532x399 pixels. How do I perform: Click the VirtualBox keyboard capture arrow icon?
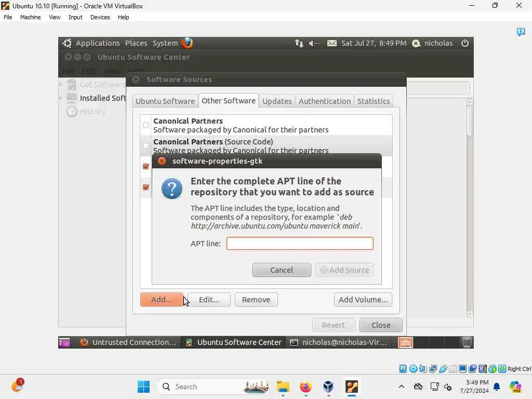tap(502, 369)
